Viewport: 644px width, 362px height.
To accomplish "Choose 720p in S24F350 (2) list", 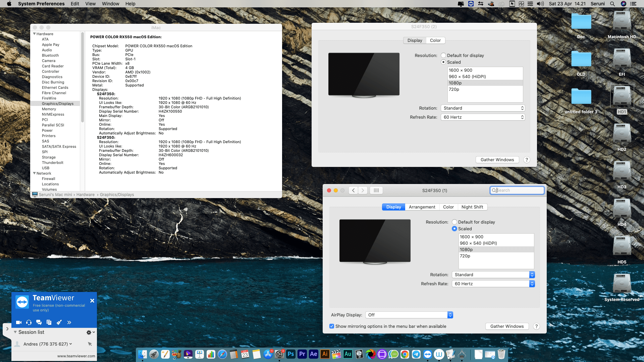I will 485,89.
